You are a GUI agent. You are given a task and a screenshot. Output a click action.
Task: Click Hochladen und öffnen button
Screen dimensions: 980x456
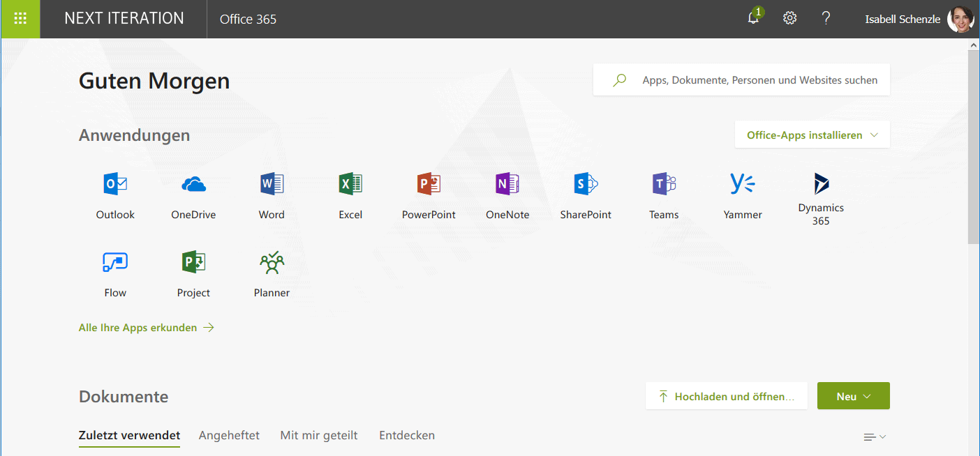[x=727, y=396]
